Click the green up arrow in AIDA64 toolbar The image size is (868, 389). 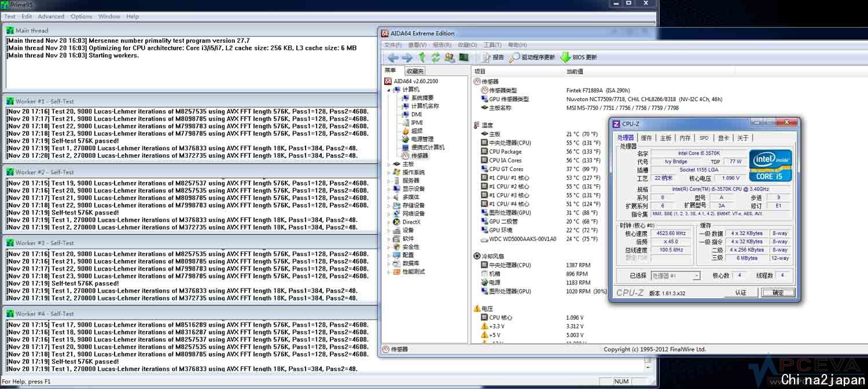(x=422, y=57)
